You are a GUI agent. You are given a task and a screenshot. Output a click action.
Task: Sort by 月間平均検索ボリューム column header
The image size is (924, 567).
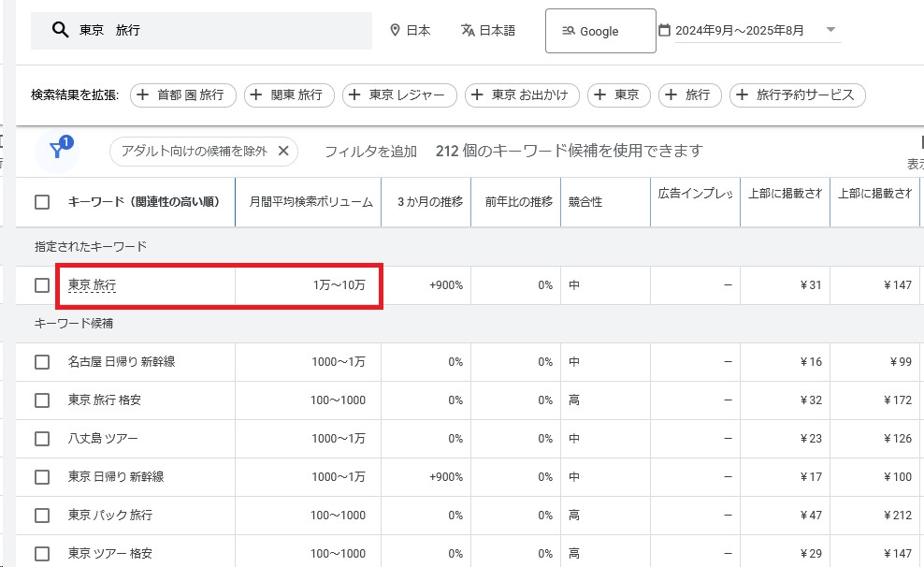[x=310, y=202]
